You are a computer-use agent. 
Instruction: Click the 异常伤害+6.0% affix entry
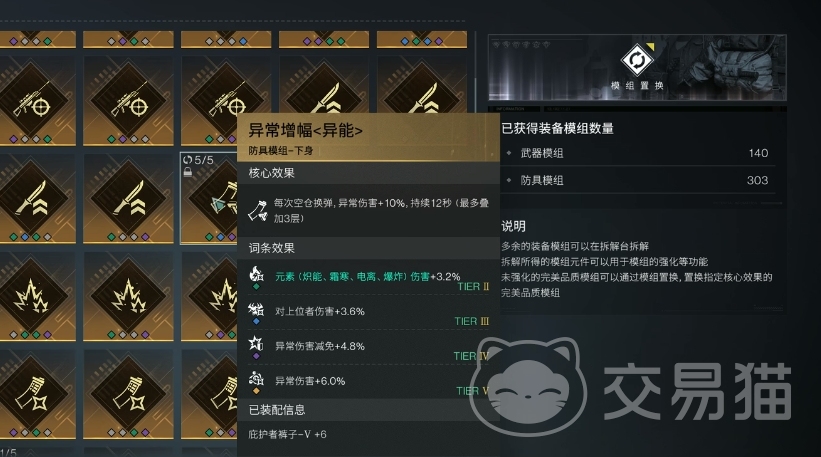(369, 383)
